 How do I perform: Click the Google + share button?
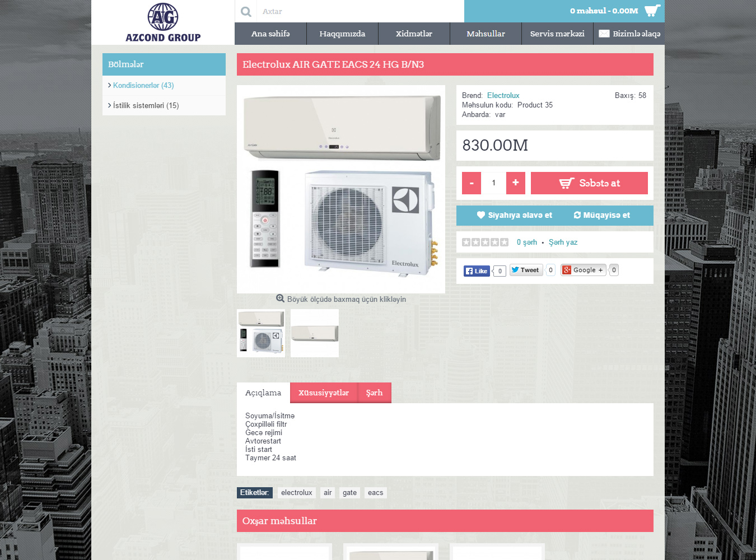click(x=584, y=270)
